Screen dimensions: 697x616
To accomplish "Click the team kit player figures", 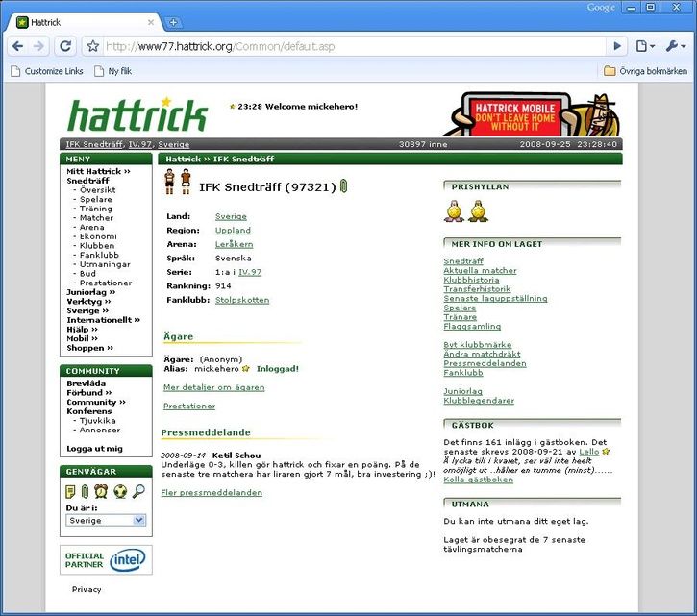I will (x=177, y=181).
